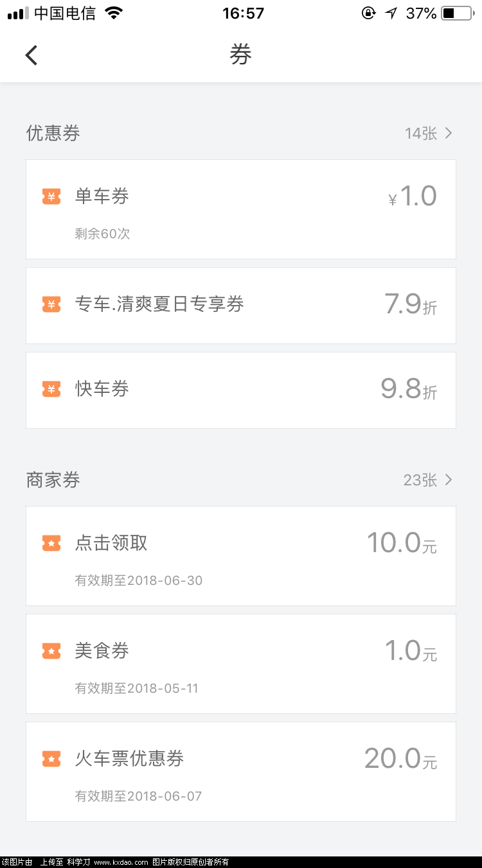Click the 单车券 coupon ticket icon
482x868 pixels.
[51, 196]
